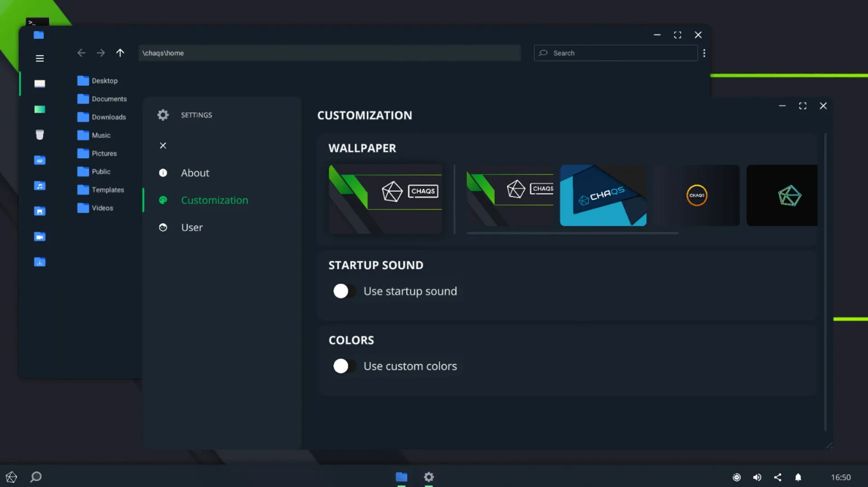Screen dimensions: 868x487
Task: Open the music folder shortcut in sidebar
Action: [40, 186]
